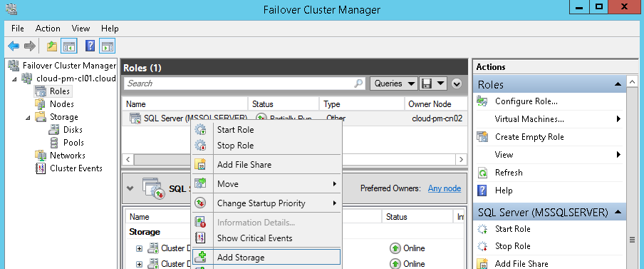
Task: Click the roles list horizontal scrollbar right arrow
Action: 462,159
